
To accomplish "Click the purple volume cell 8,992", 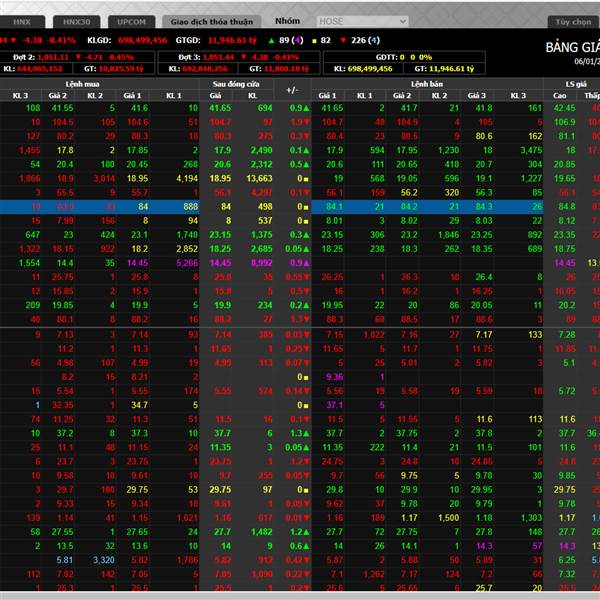I will (262, 263).
